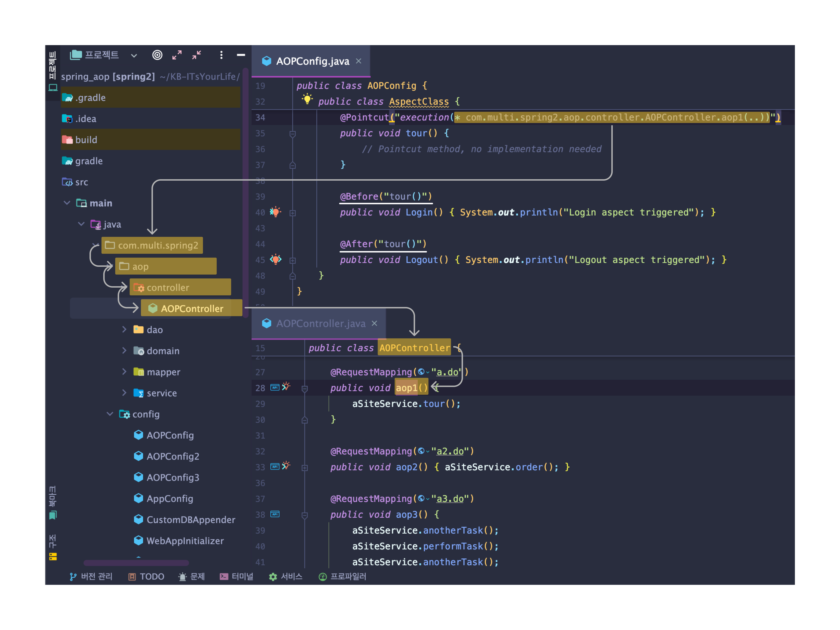Click the expand all icon in project panel
Image resolution: width=840 pixels, height=630 pixels.
(x=177, y=55)
